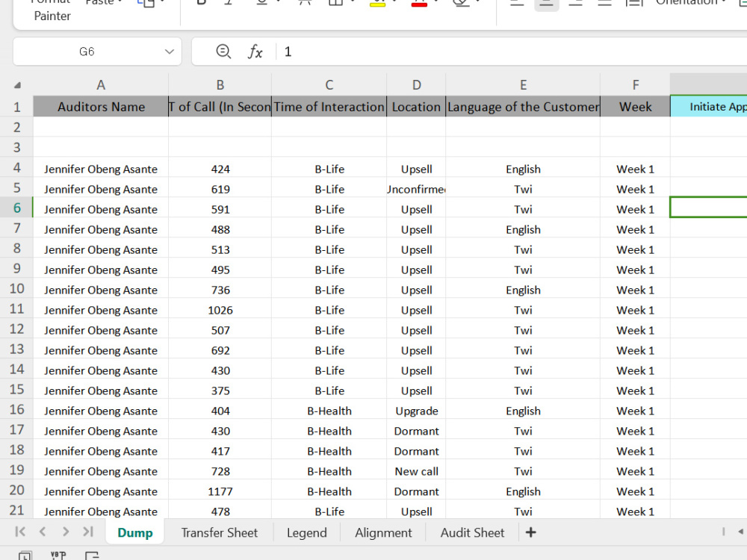The width and height of the screenshot is (747, 560).
Task: Click Jennifer Obeng Asante in row 9
Action: 101,270
